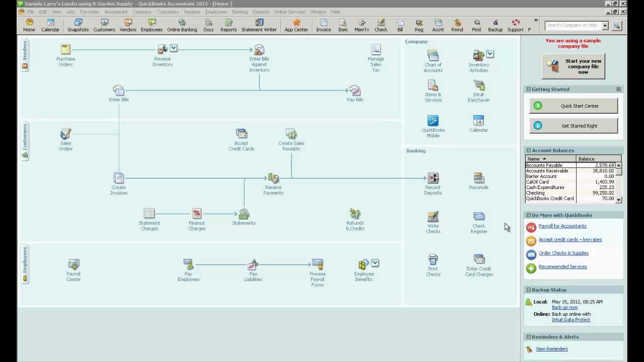Open Create Sales Receipts icon

click(291, 134)
